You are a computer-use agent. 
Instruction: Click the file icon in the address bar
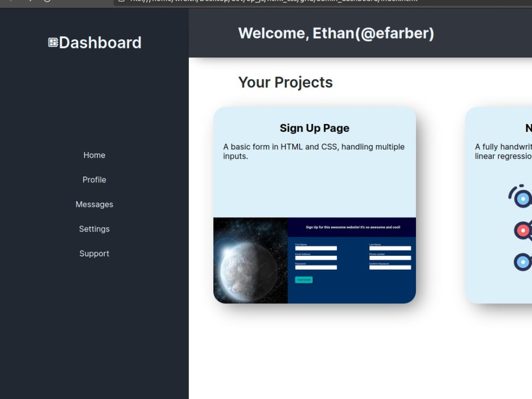click(x=122, y=2)
